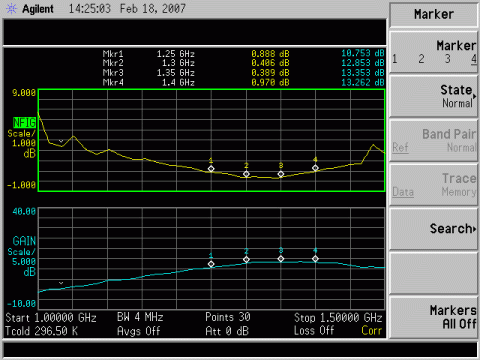Select marker 2 diamond on gain trace
The width and height of the screenshot is (480, 360).
point(246,259)
